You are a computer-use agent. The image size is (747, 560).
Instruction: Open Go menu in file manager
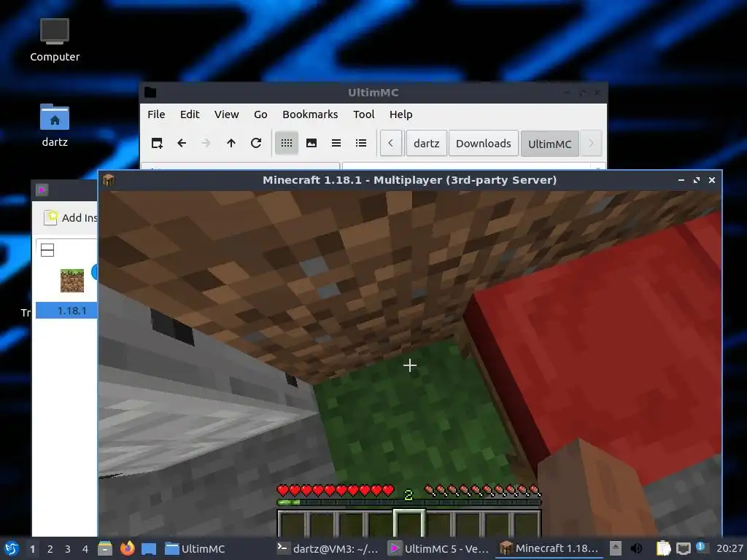(260, 114)
